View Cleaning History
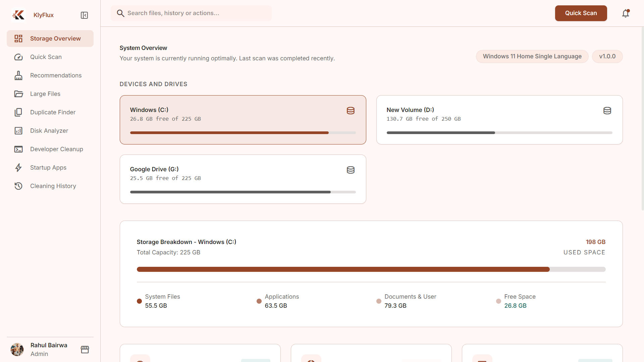 (50, 186)
